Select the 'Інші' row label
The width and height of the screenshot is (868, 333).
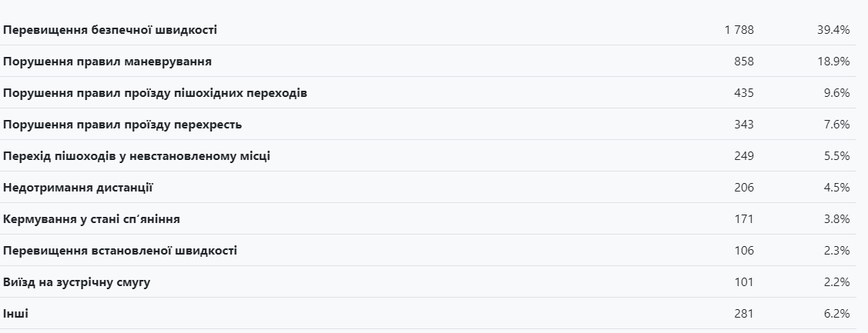pos(16,314)
